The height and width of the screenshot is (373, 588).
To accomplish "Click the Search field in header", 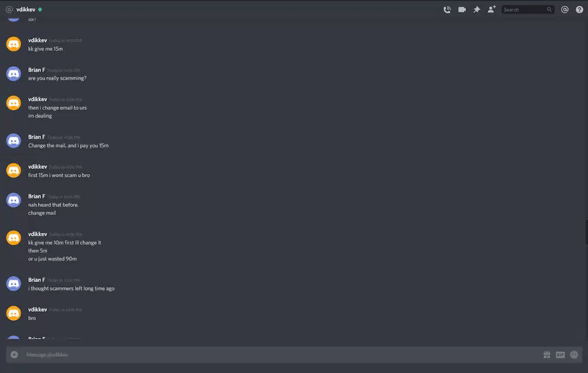I will 528,10.
